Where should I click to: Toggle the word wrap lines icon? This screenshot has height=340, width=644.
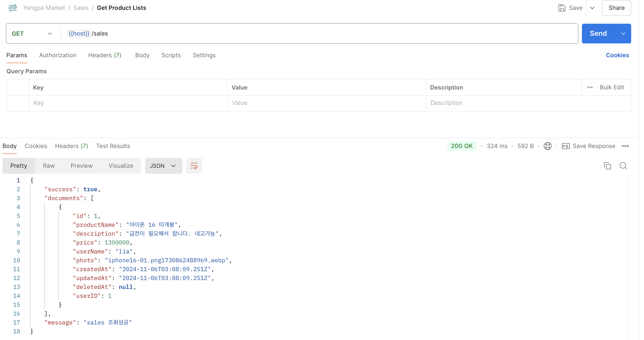click(x=194, y=166)
